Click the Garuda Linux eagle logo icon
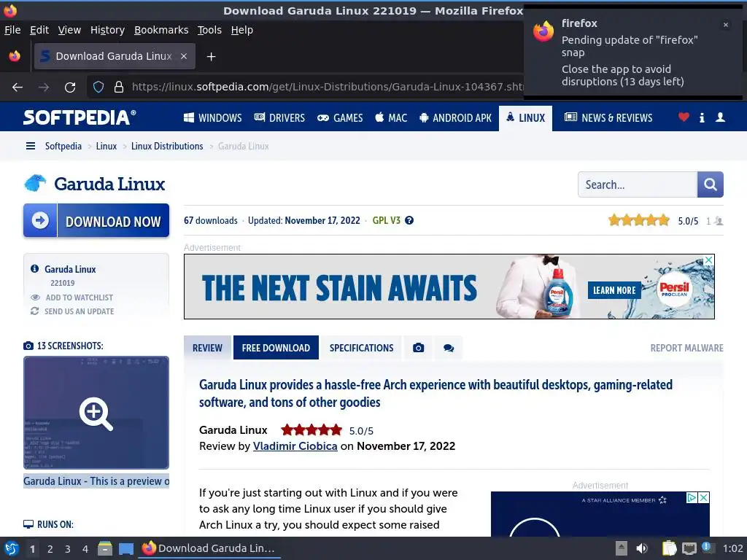747x560 pixels. [x=35, y=183]
